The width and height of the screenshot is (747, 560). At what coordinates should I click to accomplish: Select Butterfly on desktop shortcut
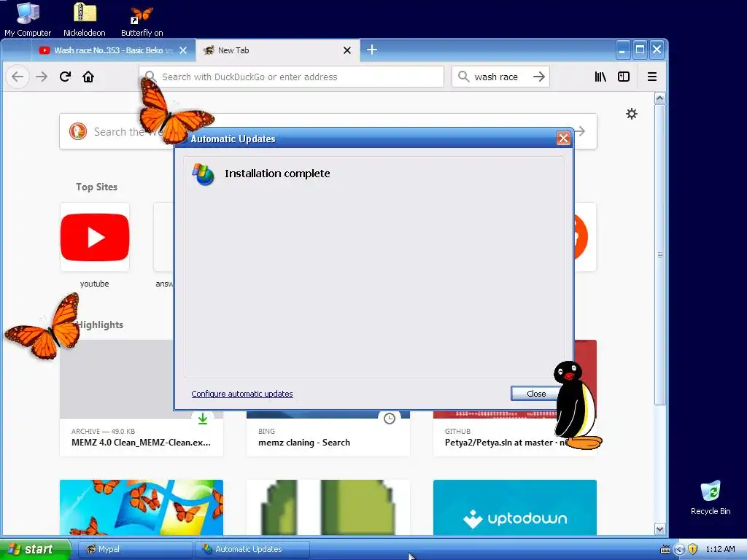click(x=142, y=19)
